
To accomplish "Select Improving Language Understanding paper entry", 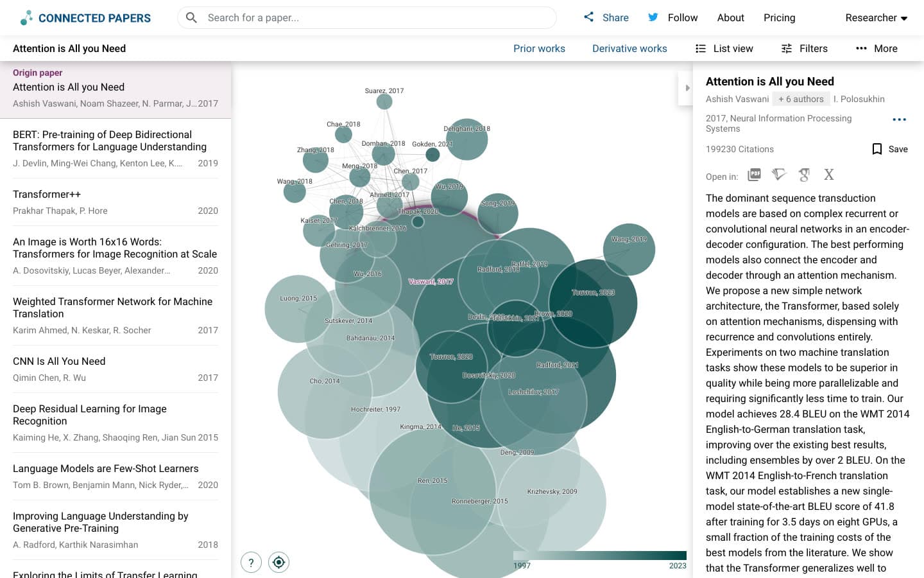I will tap(116, 530).
